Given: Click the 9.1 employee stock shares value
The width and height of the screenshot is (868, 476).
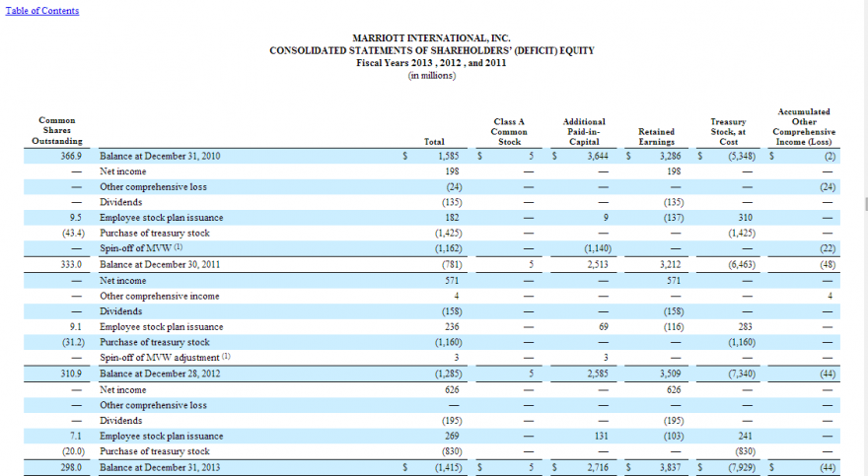Looking at the screenshot, I should click(x=76, y=327).
